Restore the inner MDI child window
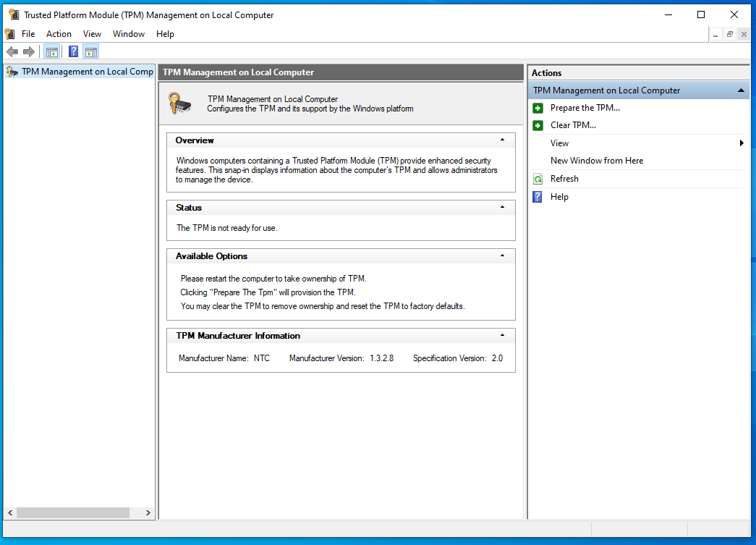 [x=730, y=34]
